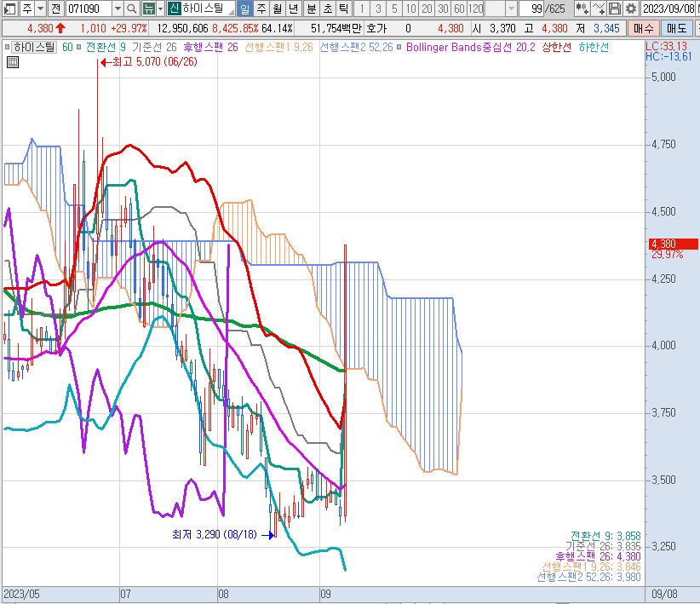Click the red 매수 buy button
The image size is (700, 604).
(643, 28)
